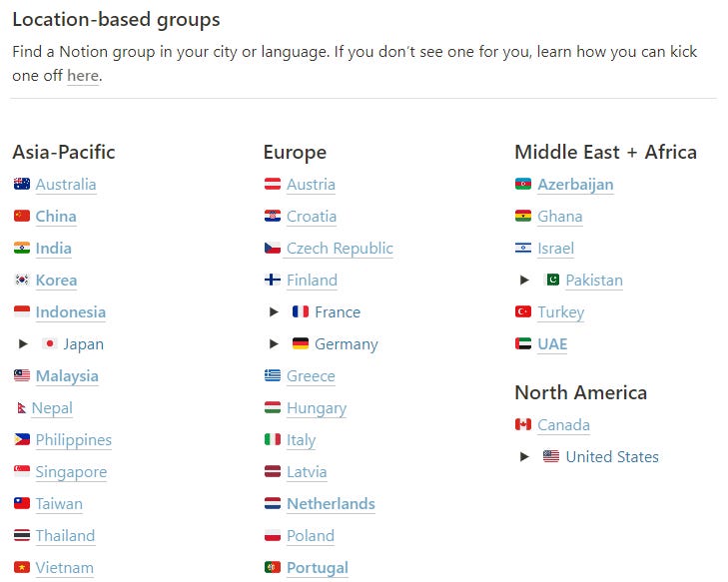
Task: Click the China flag icon
Action: (x=22, y=216)
